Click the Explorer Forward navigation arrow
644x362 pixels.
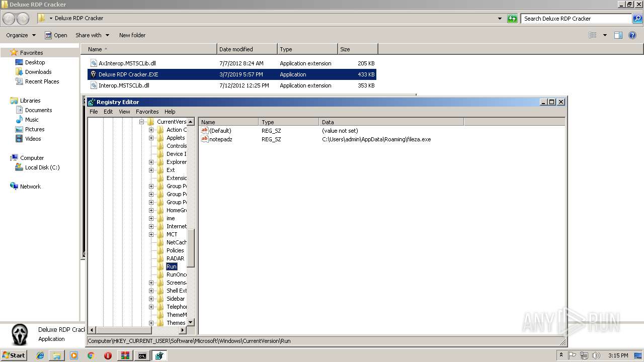(23, 19)
